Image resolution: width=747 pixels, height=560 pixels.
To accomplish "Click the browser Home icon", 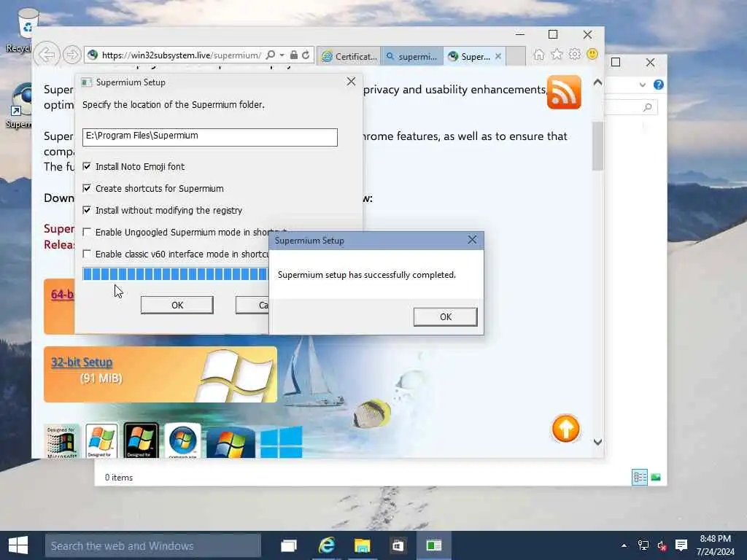I will pos(539,55).
